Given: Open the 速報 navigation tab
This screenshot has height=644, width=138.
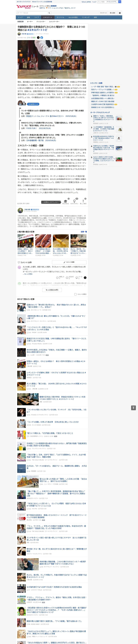Looking at the screenshot, I should coord(28,17).
